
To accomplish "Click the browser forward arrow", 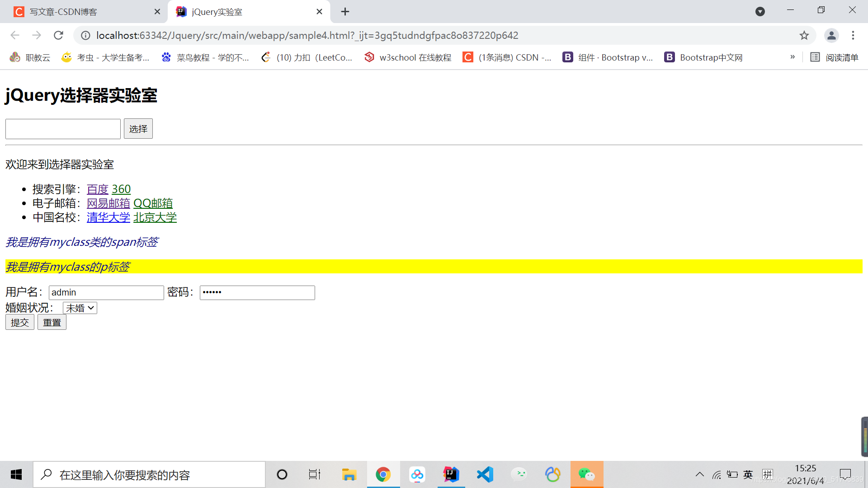I will (37, 35).
